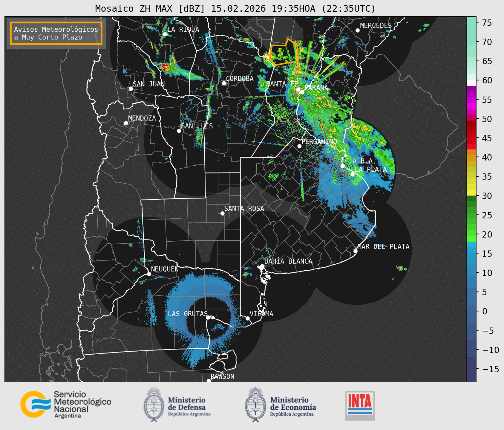Select the Santa Rosa city marker

[222, 213]
